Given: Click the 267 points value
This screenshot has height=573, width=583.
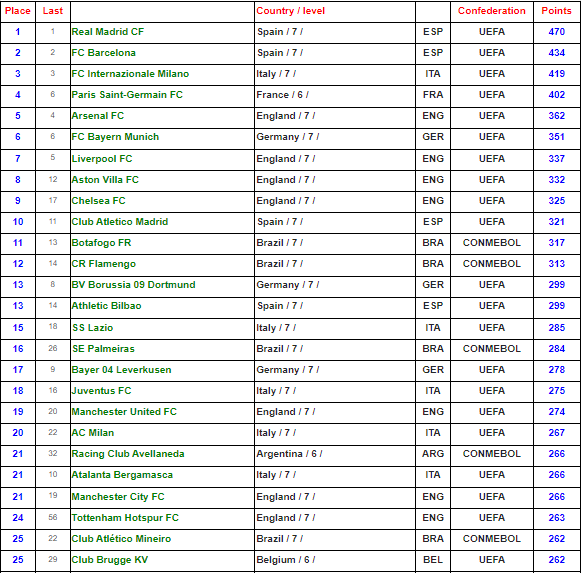Looking at the screenshot, I should pos(556,433).
